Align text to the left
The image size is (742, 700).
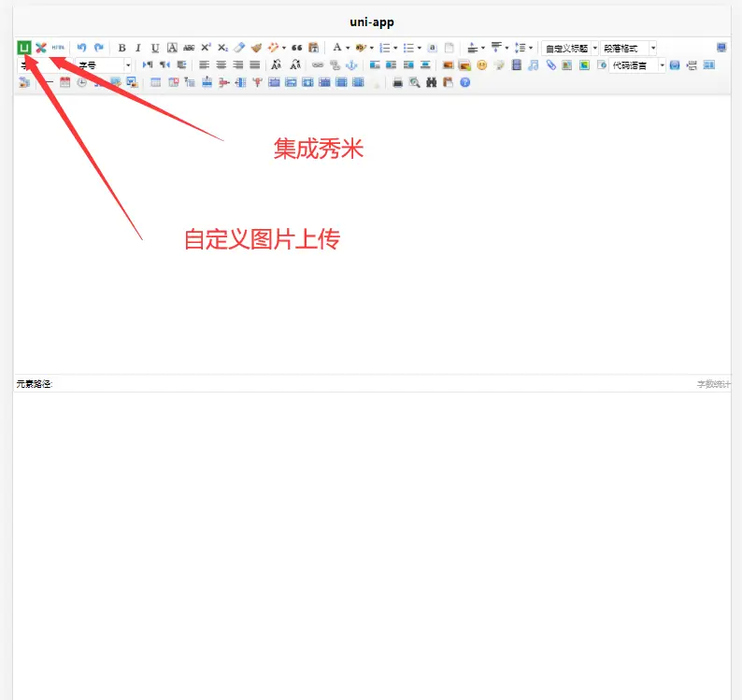[x=204, y=64]
